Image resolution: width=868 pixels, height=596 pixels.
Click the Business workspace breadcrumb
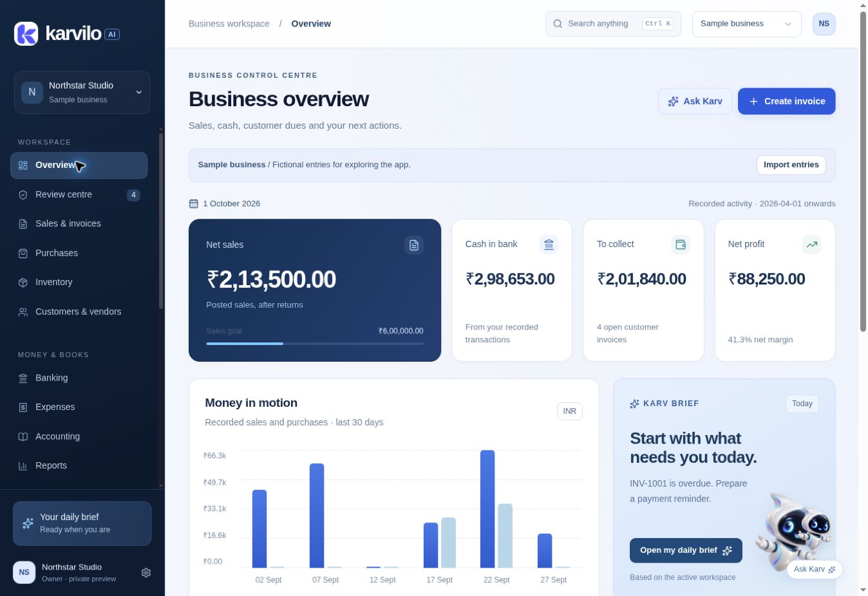click(229, 24)
